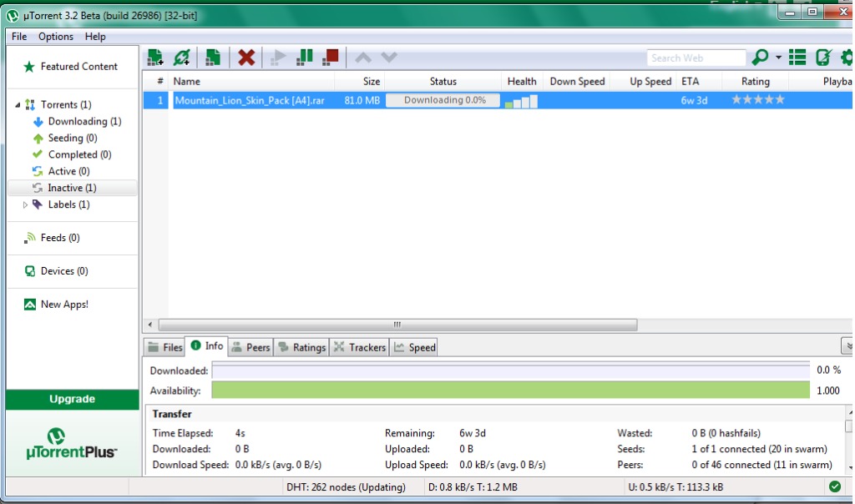Click the Preferences gear icon
Viewport: 855px width, 504px height.
point(847,58)
